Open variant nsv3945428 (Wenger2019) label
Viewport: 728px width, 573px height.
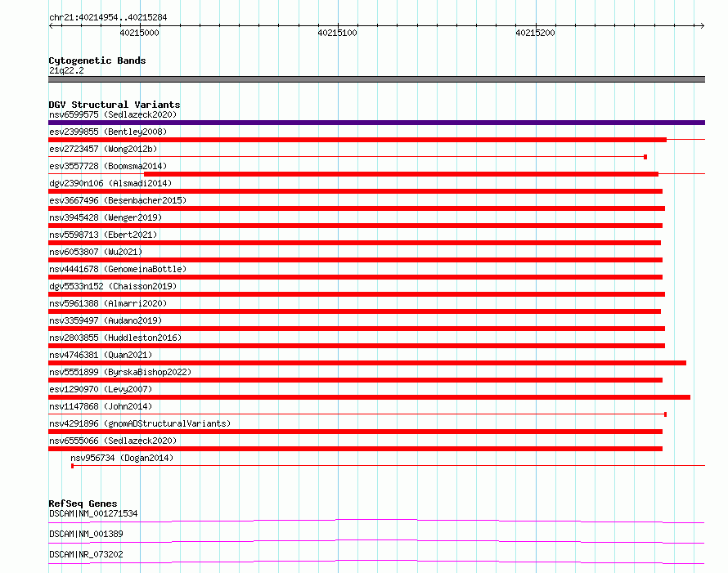point(106,217)
